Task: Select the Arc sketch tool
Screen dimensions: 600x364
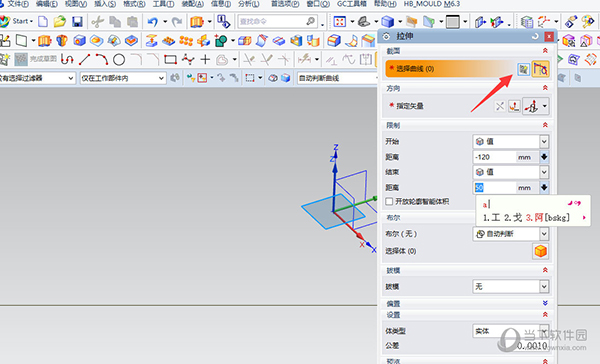Action: point(102,59)
